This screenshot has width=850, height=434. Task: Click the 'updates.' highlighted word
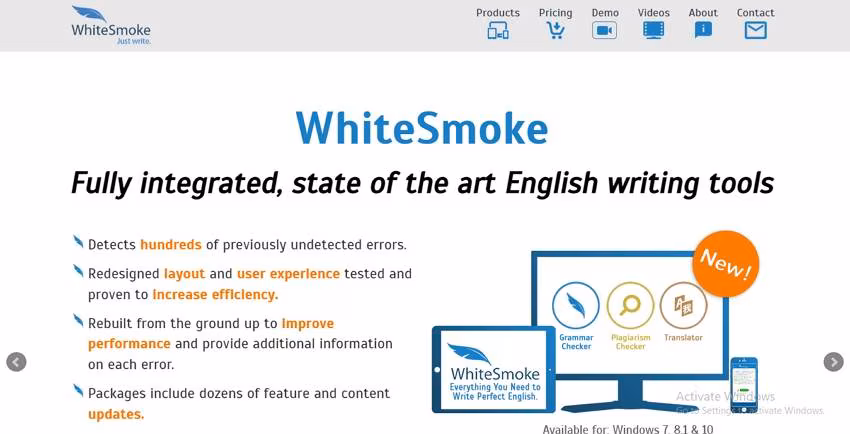tap(116, 414)
